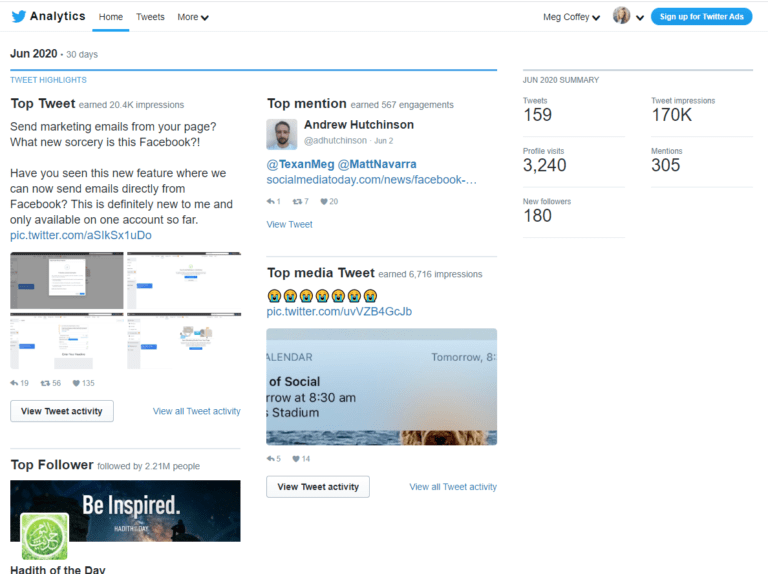Screen dimensions: 768x574
Task: Click the profile avatar in header
Action: coord(622,16)
